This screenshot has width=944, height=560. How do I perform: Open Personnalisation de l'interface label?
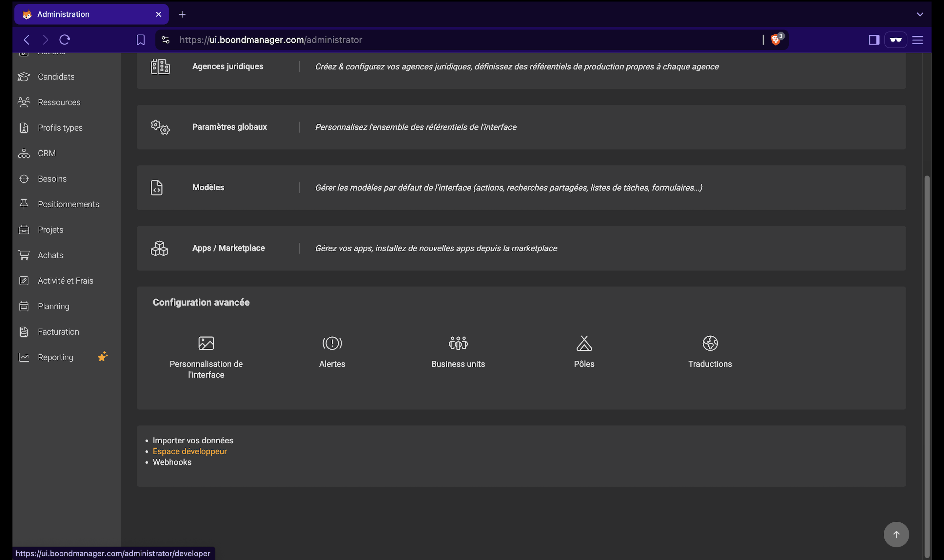206,369
